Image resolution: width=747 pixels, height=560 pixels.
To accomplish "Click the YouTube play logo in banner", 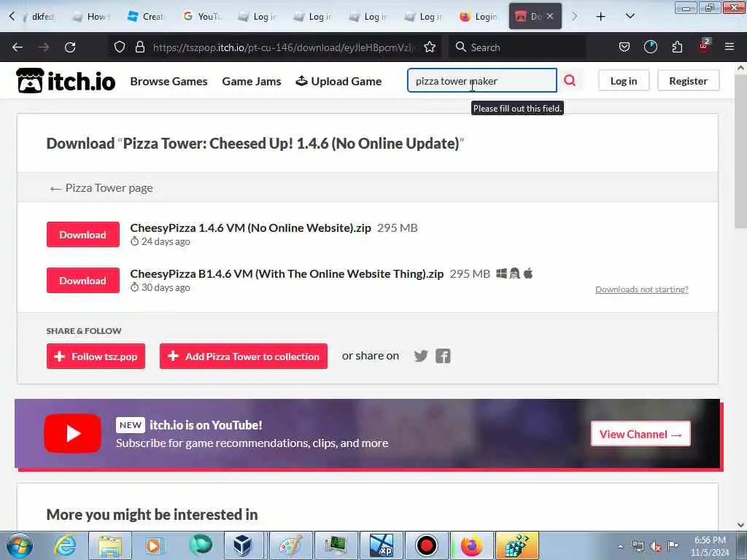I will [72, 433].
